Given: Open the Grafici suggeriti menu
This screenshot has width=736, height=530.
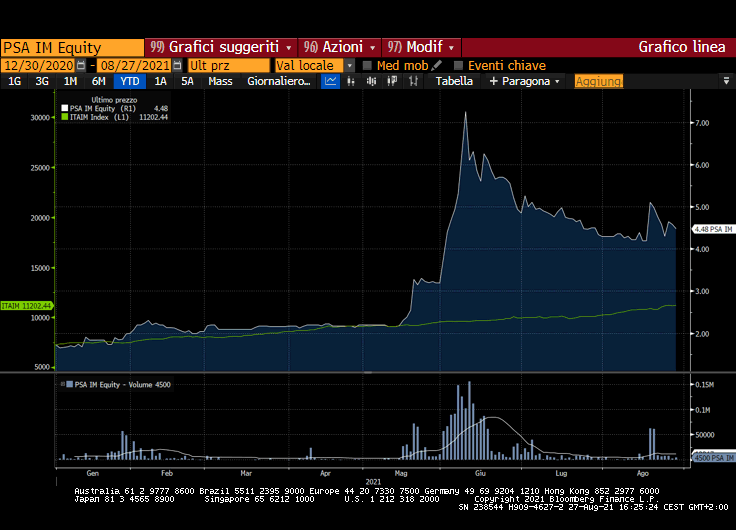Looking at the screenshot, I should 221,47.
